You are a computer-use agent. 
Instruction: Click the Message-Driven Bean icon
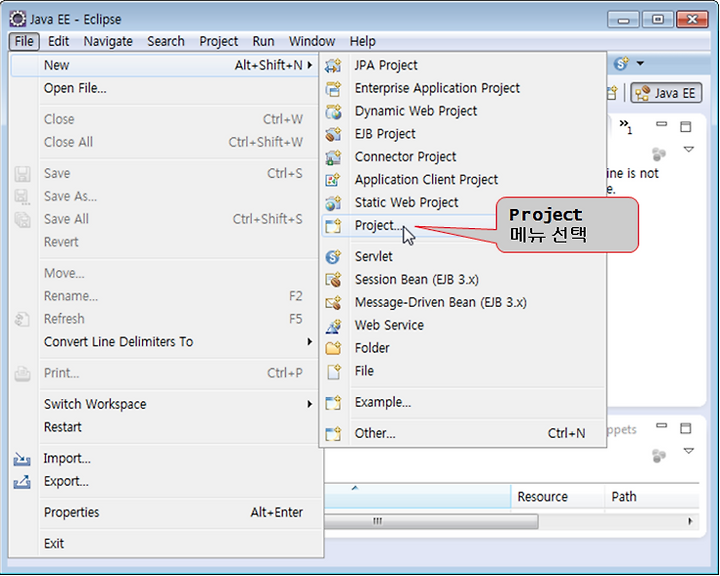point(333,303)
